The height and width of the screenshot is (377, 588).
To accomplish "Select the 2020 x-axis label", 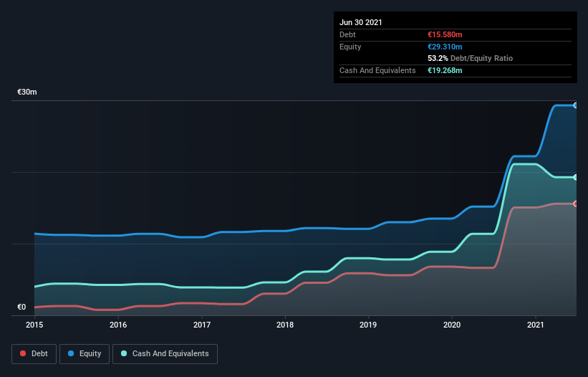I will click(x=452, y=325).
